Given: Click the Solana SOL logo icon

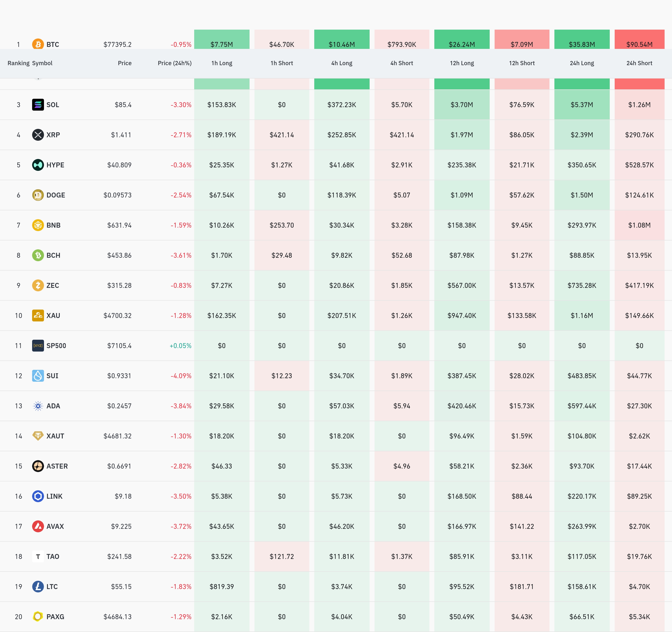Looking at the screenshot, I should coord(38,105).
